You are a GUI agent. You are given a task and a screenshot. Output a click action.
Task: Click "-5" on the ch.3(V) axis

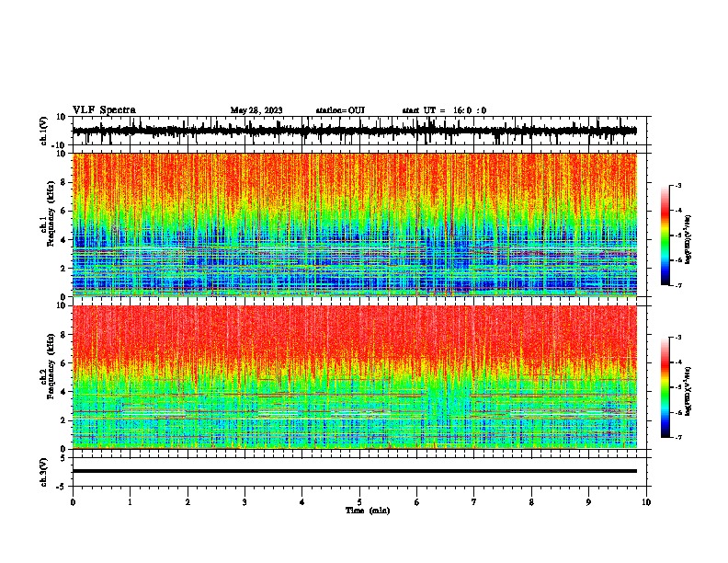point(62,487)
